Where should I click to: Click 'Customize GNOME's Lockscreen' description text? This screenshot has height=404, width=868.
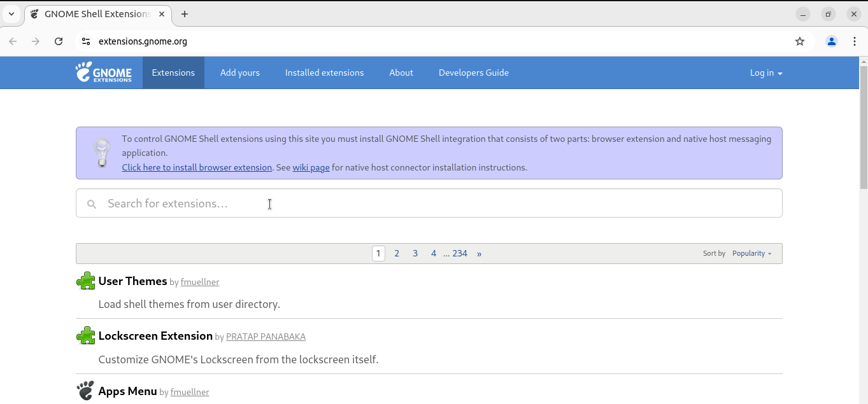click(x=238, y=359)
